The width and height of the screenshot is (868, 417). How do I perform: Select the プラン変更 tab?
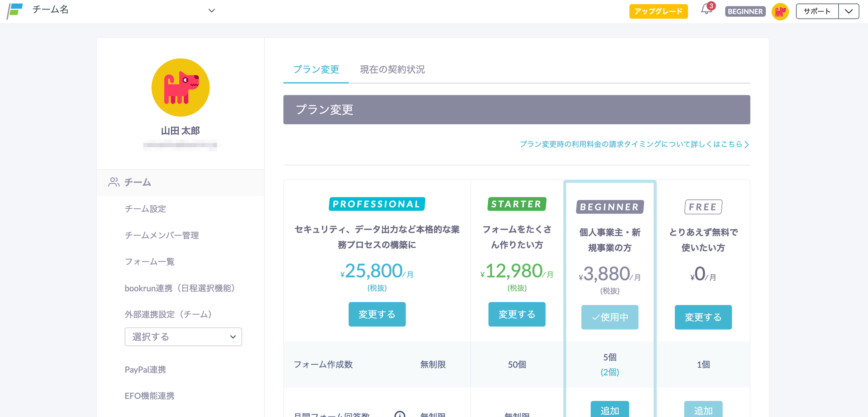tap(316, 70)
